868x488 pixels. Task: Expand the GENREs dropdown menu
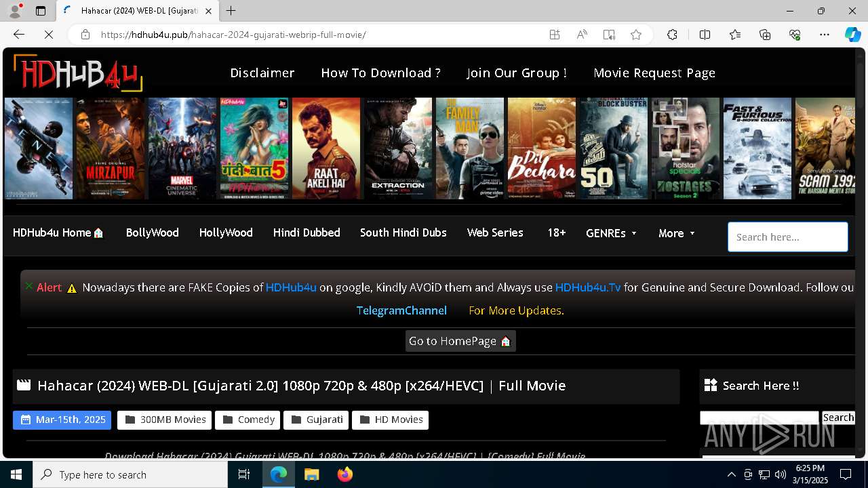[x=611, y=233]
